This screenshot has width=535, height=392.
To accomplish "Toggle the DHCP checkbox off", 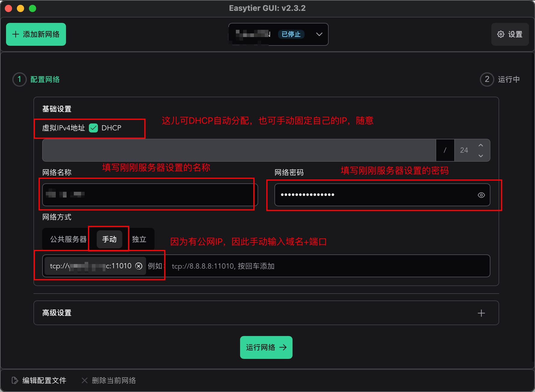I will pos(93,128).
